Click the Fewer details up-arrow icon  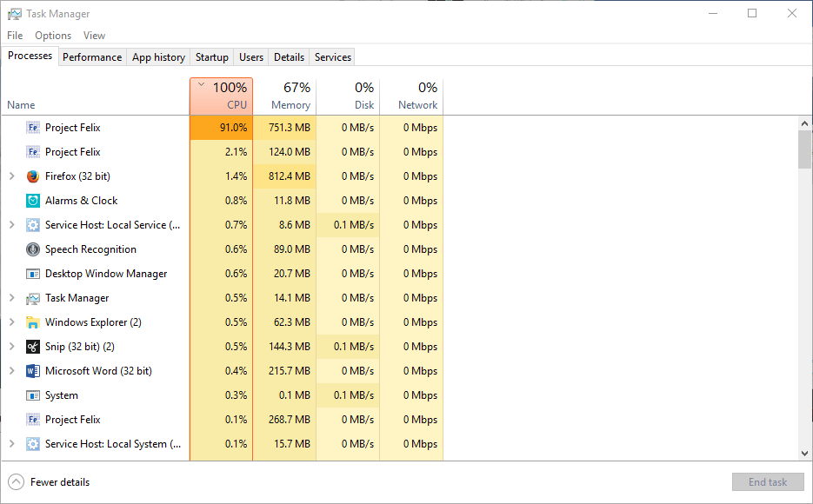(x=16, y=481)
